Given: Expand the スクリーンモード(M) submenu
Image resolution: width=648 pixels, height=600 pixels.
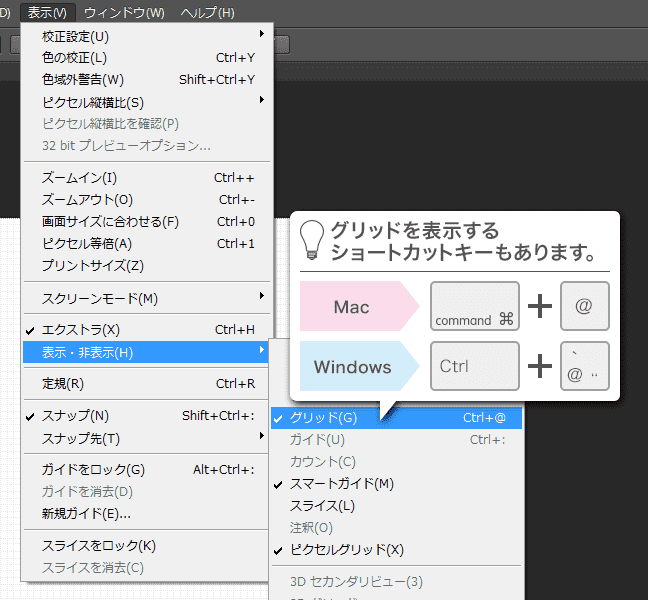Looking at the screenshot, I should [x=99, y=298].
